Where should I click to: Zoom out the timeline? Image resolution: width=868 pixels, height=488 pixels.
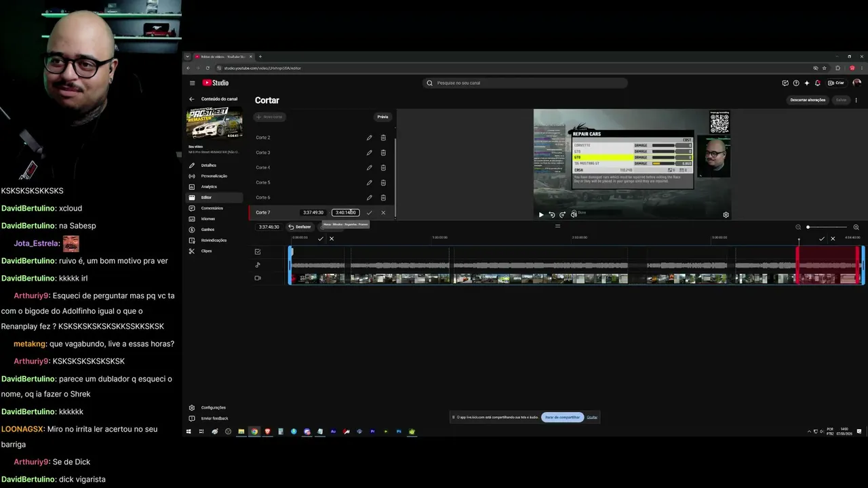(798, 227)
